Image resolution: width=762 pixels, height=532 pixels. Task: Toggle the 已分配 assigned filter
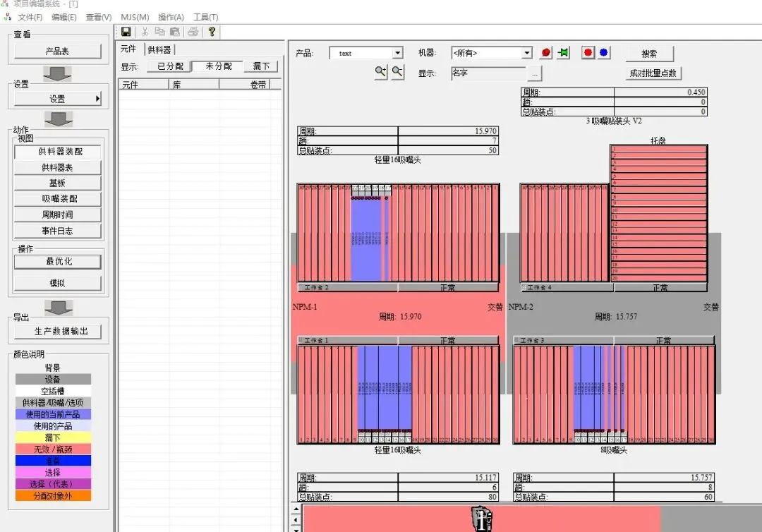169,66
